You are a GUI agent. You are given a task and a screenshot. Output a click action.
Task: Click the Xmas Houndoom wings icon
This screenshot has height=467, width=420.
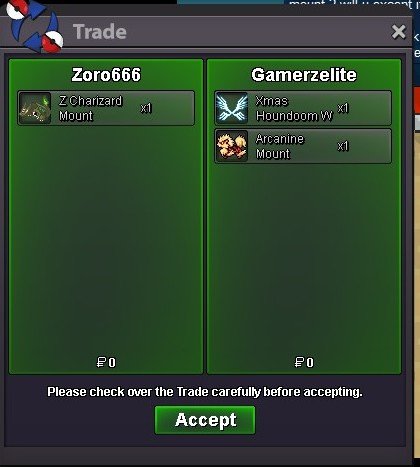coord(232,108)
